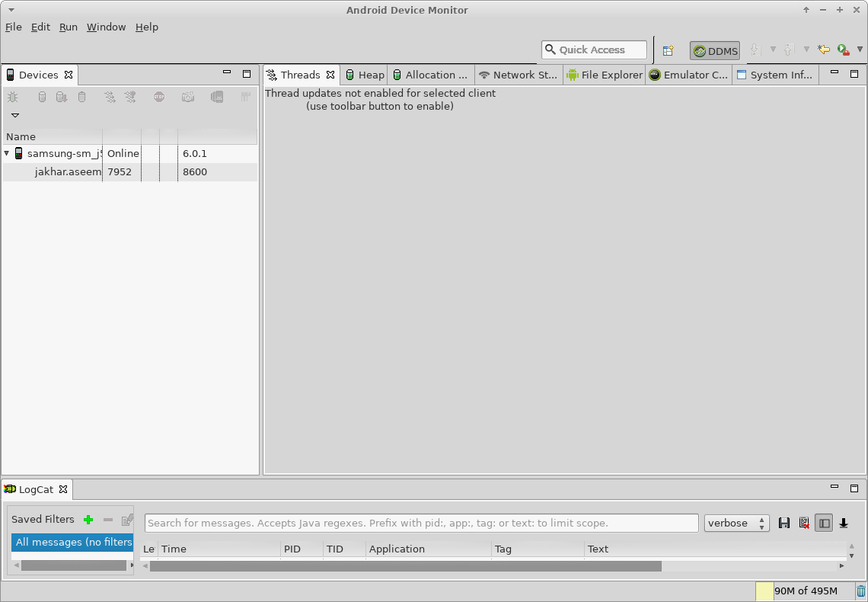Image resolution: width=868 pixels, height=602 pixels.
Task: Clear the LogCat log
Action: 804,524
